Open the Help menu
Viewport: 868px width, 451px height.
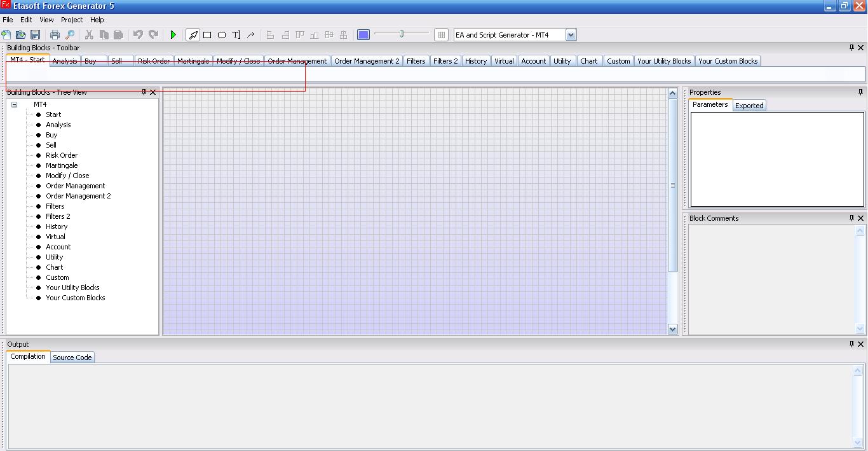click(x=97, y=20)
